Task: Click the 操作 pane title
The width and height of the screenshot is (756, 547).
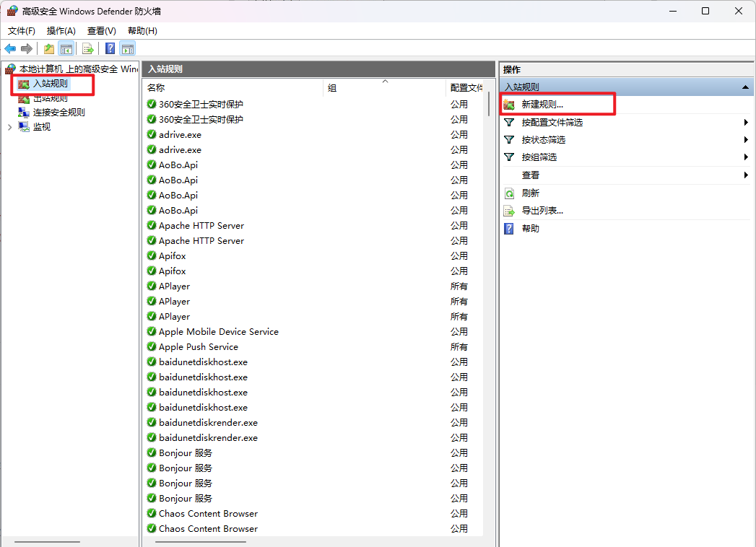Action: [x=511, y=69]
